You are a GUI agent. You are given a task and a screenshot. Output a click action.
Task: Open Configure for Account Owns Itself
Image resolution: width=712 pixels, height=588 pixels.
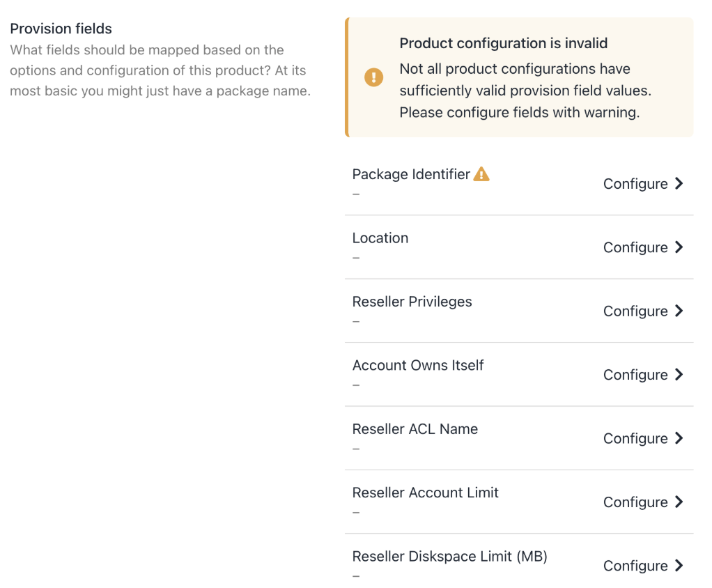point(635,375)
